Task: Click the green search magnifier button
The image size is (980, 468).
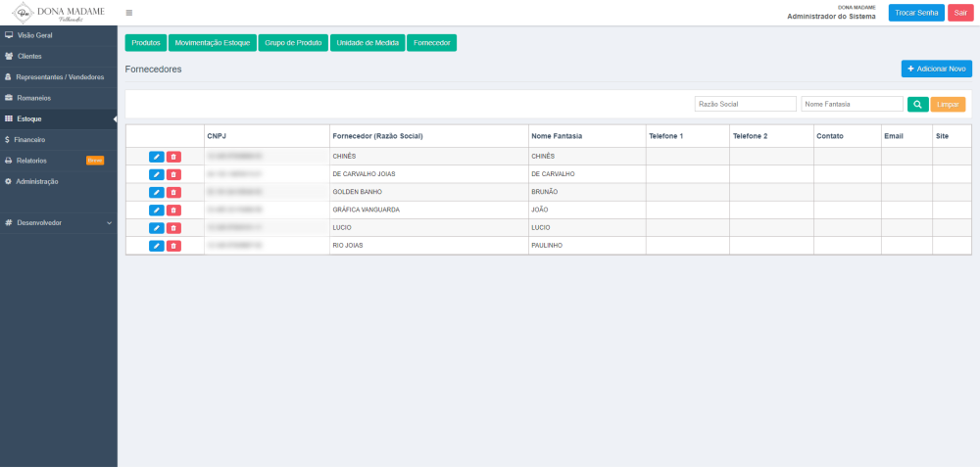Action: tap(917, 104)
